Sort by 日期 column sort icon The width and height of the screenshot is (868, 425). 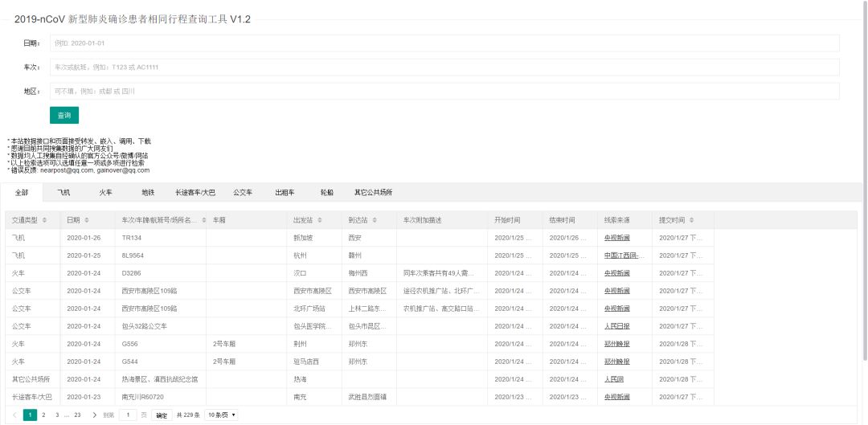(x=87, y=220)
